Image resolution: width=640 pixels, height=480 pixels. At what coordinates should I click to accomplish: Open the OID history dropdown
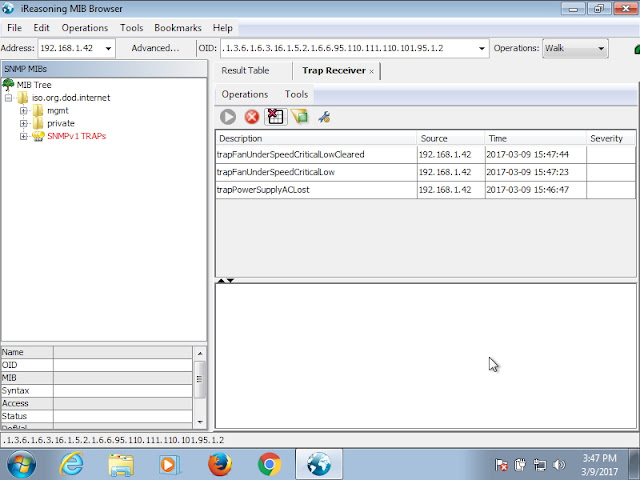click(x=482, y=48)
